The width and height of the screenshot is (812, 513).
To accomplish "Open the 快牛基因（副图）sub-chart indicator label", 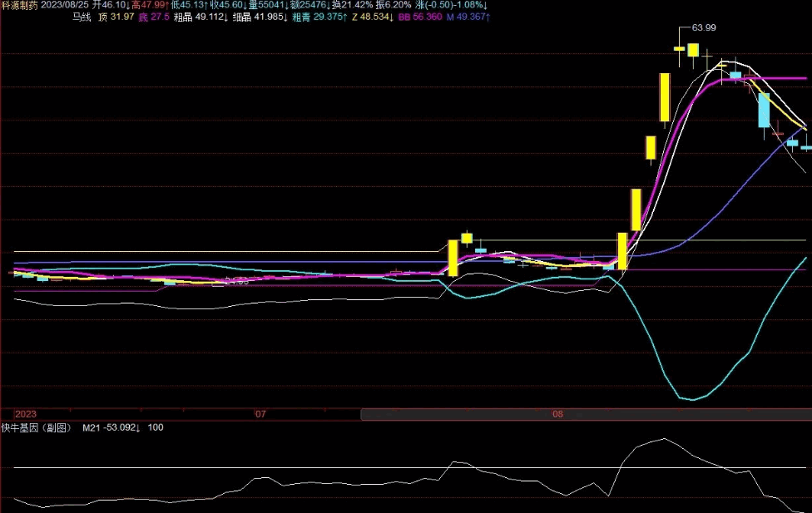I will 37,427.
